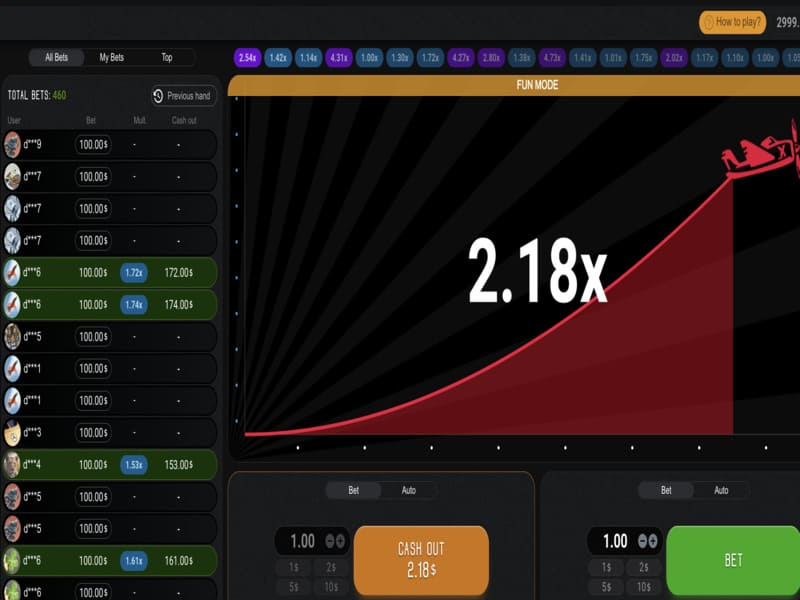Switch the left bet panel to Auto mode
Viewport: 800px width, 600px height.
click(x=408, y=490)
